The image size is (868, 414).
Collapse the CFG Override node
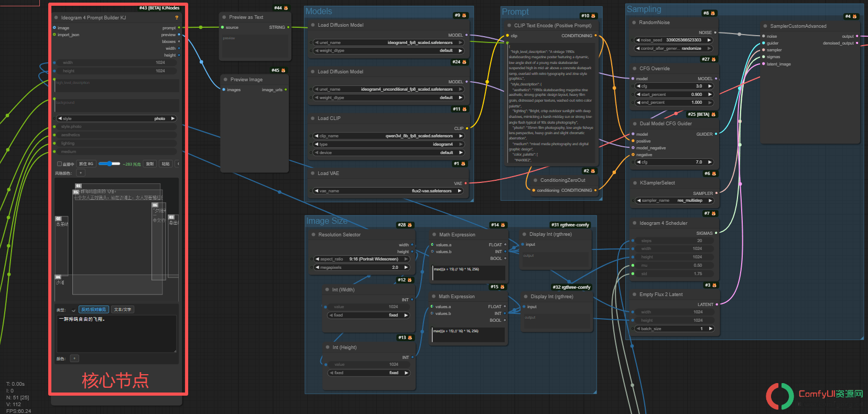pyautogui.click(x=634, y=69)
